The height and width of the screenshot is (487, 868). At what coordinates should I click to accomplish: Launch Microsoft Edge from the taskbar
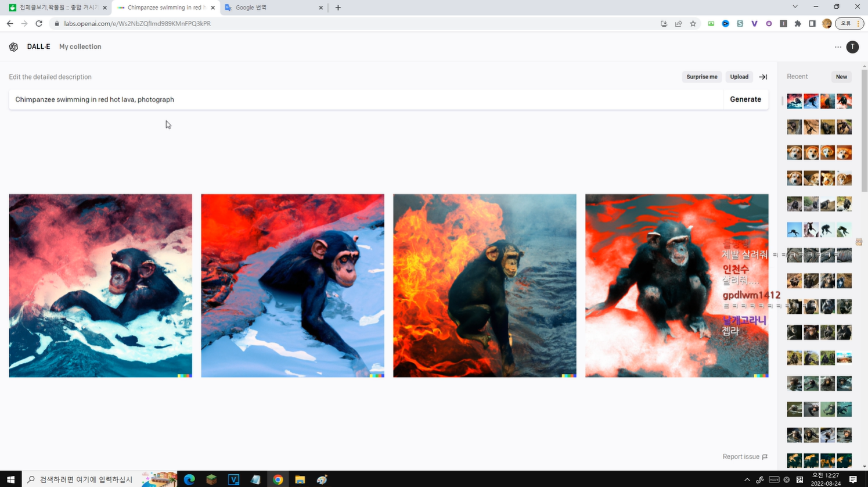coord(189,479)
